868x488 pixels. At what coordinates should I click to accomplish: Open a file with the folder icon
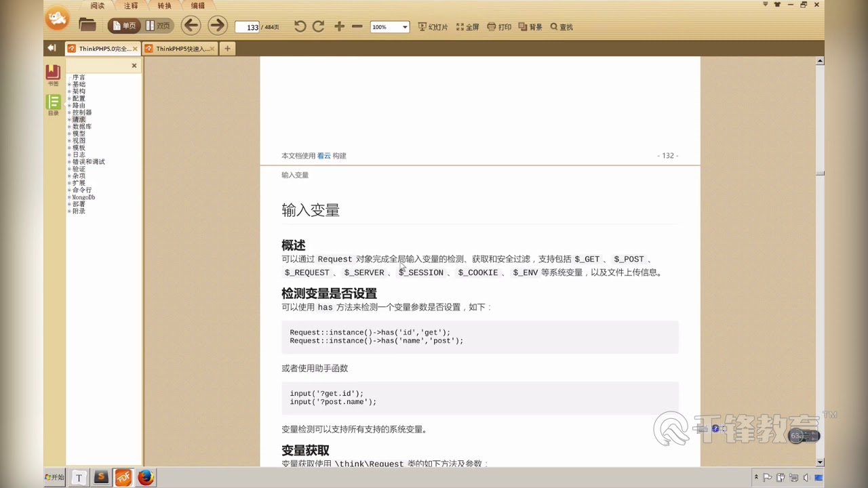(87, 26)
